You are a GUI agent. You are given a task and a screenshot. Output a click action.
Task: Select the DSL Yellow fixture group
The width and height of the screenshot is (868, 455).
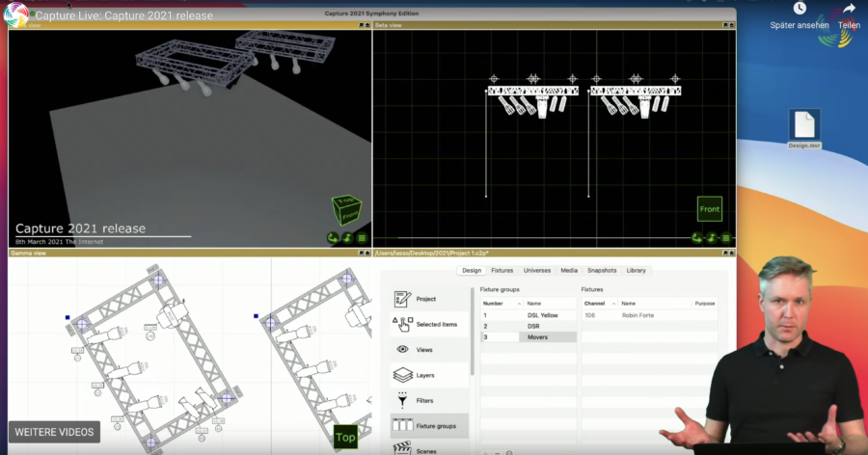(x=529, y=315)
